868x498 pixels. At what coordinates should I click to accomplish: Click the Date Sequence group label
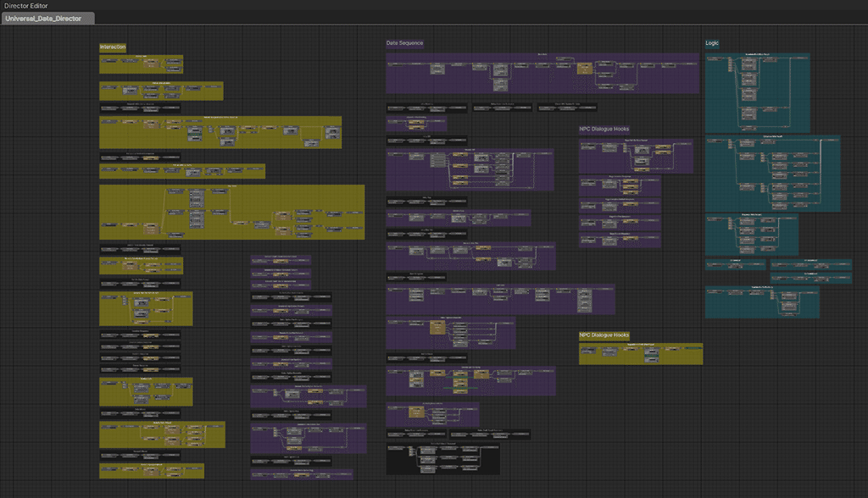click(x=404, y=43)
